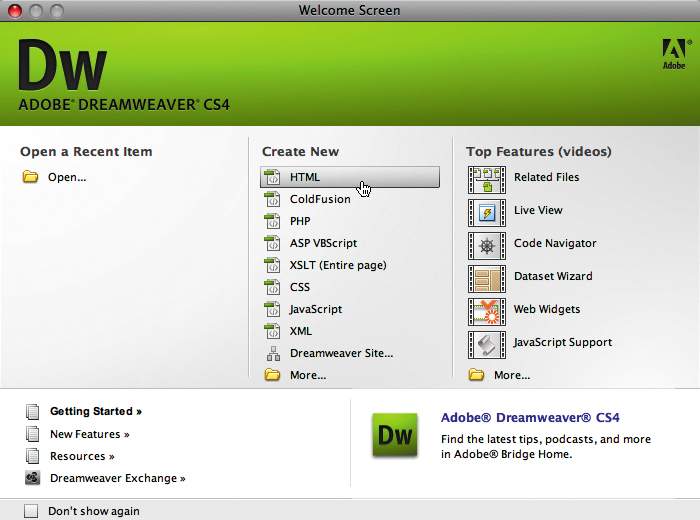Create a new ColdFusion document
The height and width of the screenshot is (520, 700).
coord(320,199)
